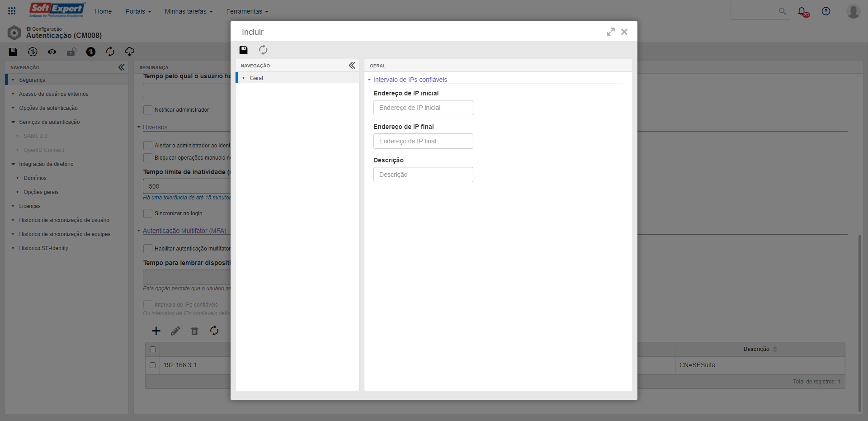The width and height of the screenshot is (868, 421).
Task: Click the black circle toolbar icon
Action: (91, 52)
